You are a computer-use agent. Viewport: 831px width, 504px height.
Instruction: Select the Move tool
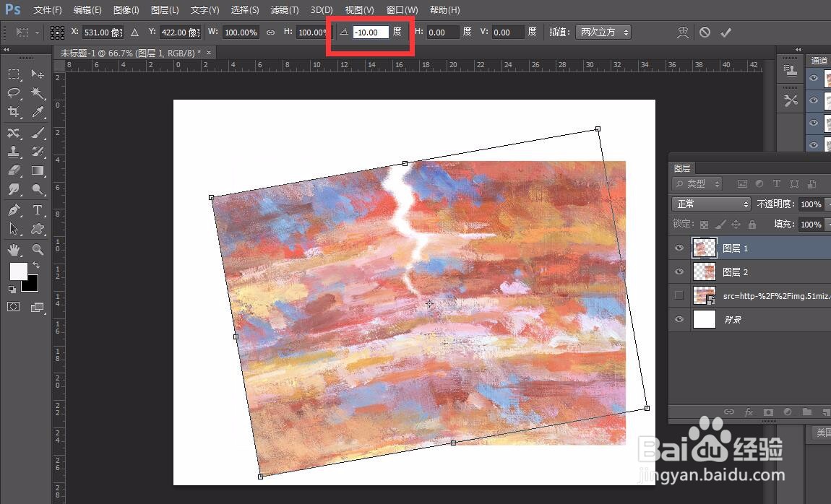click(x=37, y=74)
